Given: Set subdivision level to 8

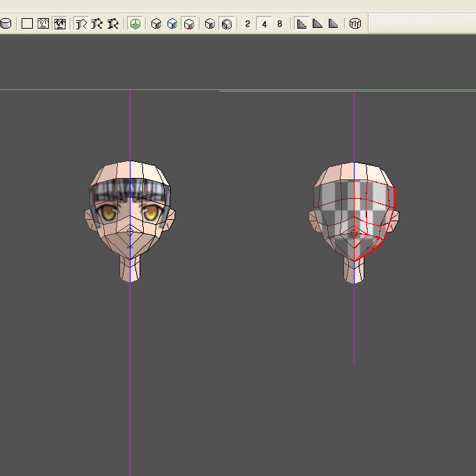Looking at the screenshot, I should tap(280, 24).
